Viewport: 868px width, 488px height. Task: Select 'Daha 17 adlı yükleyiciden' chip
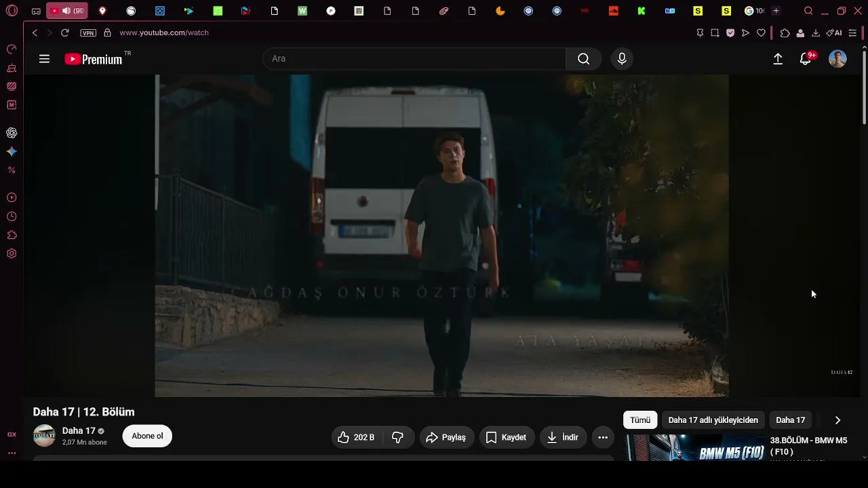pos(713,420)
